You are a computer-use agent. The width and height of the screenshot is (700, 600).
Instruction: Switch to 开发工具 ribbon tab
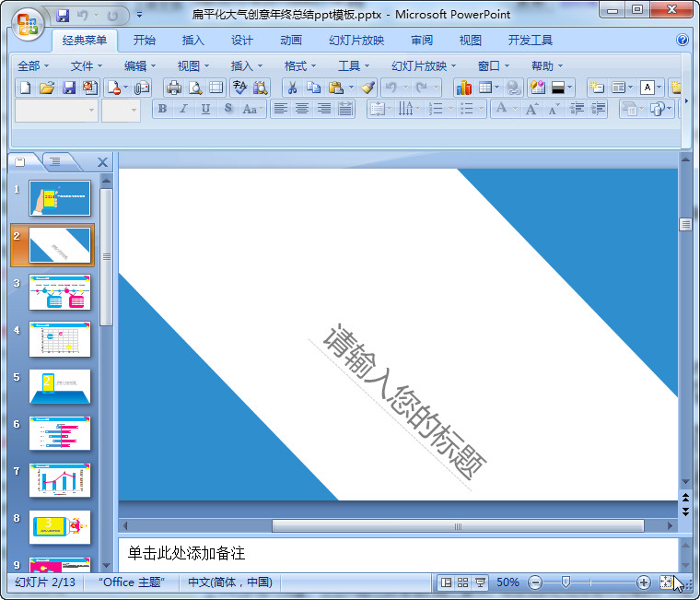coord(531,41)
